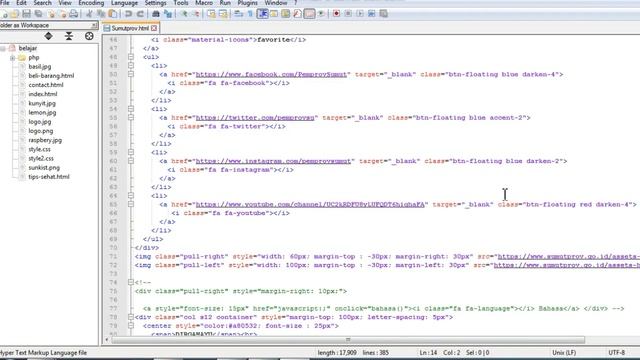Toggle show all characters icon
The height and width of the screenshot is (360, 640).
(250, 14)
